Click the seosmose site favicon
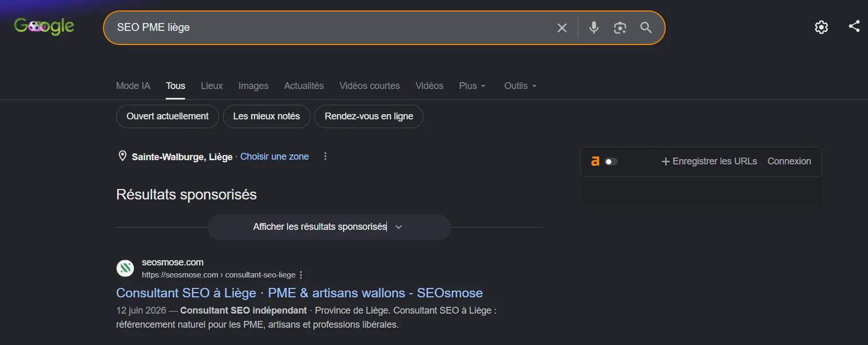Viewport: 868px width, 345px height. point(125,269)
